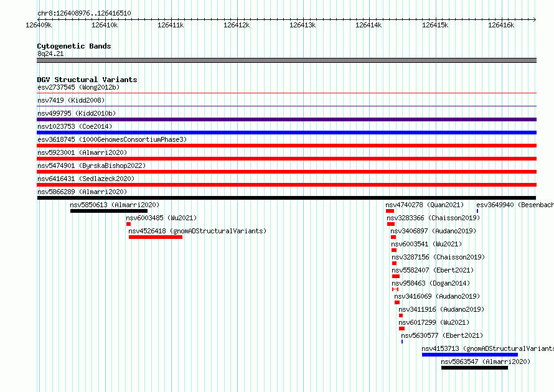
Task: Click the red feature under nsv3283366
Action: [391, 224]
